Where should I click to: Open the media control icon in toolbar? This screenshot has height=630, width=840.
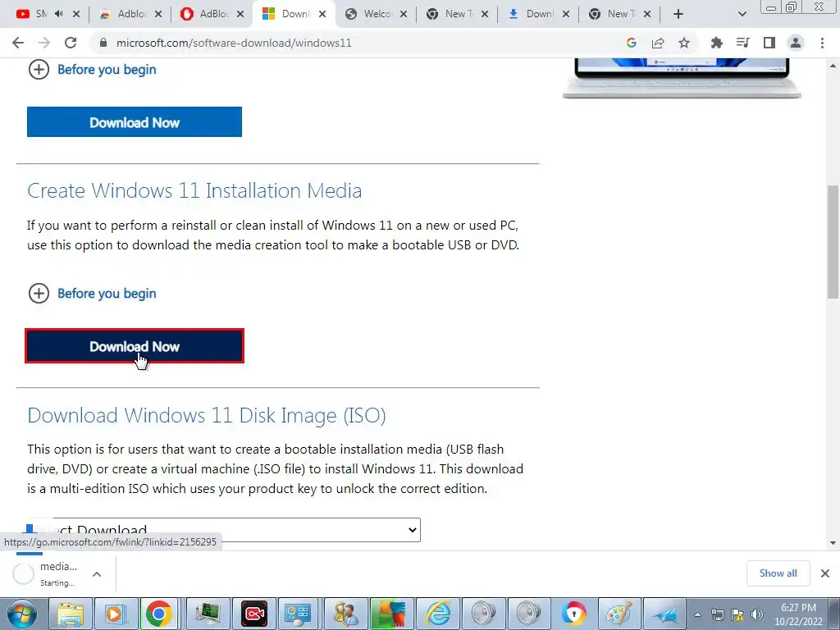[x=742, y=43]
